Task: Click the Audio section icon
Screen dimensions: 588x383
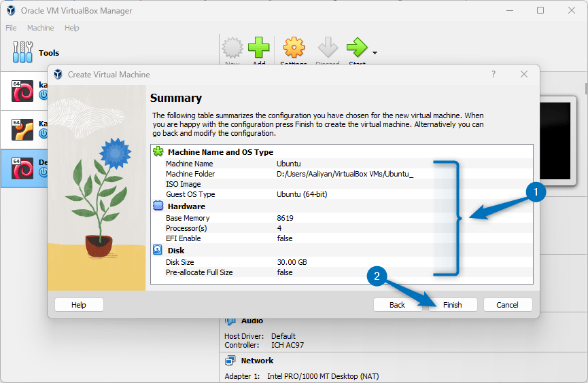Action: 230,321
